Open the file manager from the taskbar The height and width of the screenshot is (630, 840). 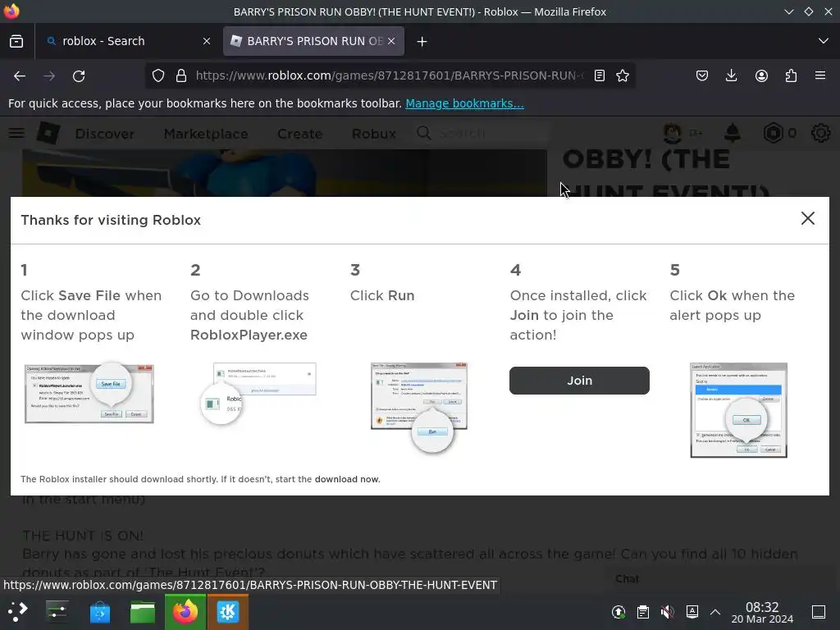pyautogui.click(x=143, y=612)
